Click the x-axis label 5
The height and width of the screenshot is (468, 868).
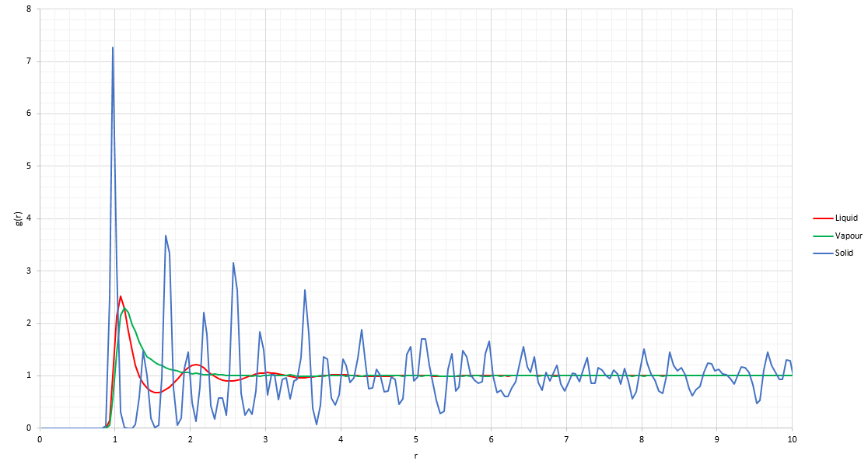[x=416, y=439]
